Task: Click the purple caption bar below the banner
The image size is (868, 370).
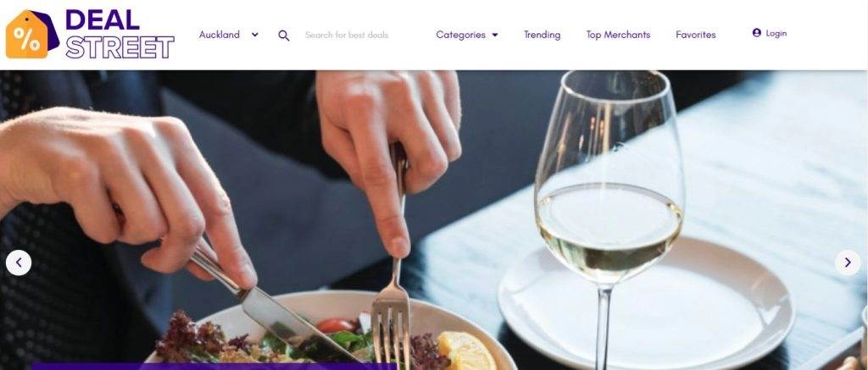Action: 214,366
